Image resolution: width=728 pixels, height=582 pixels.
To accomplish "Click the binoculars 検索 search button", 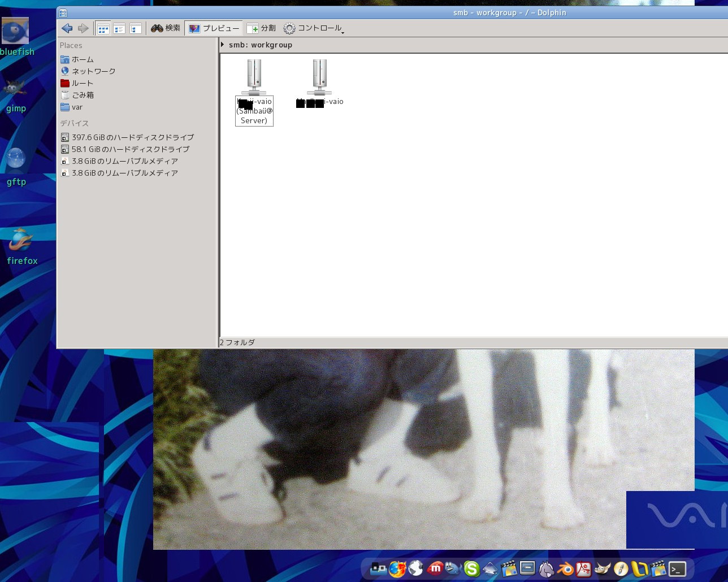I will [166, 28].
